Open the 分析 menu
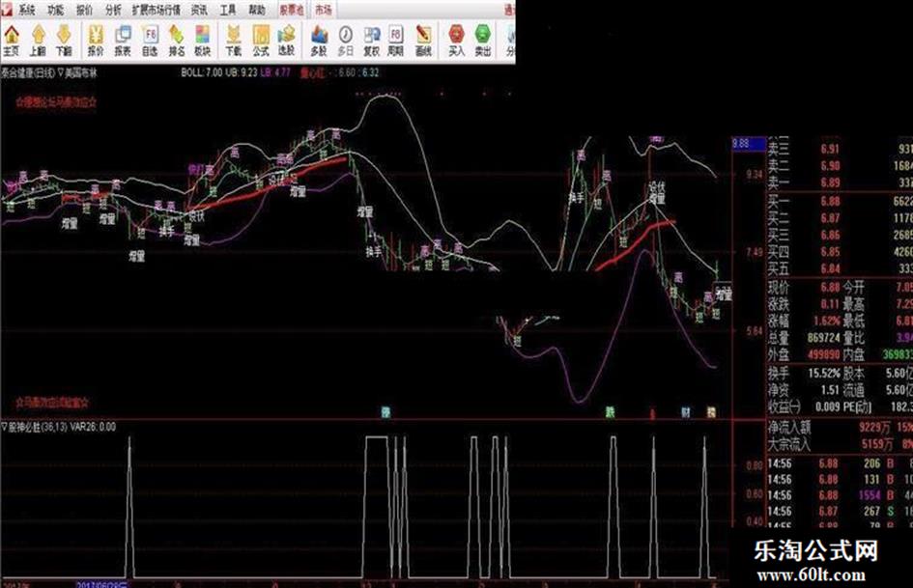Viewport: 913px width, 588px height. coord(113,11)
